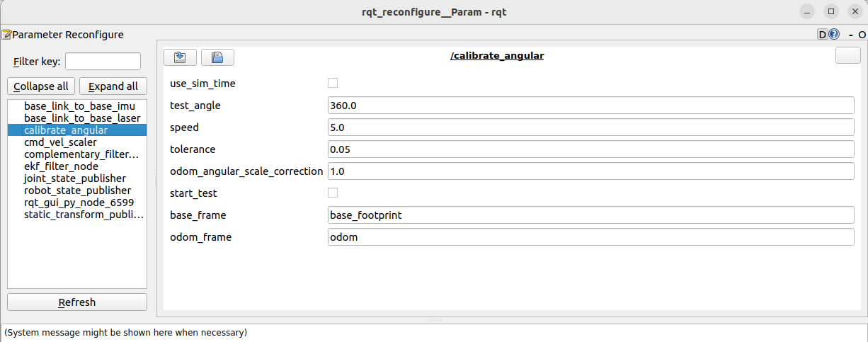Select ekf_filter_node in the node list

[x=61, y=166]
